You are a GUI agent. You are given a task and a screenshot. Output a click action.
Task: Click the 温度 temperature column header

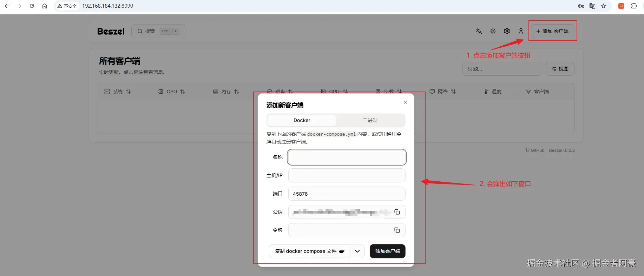coord(493,92)
